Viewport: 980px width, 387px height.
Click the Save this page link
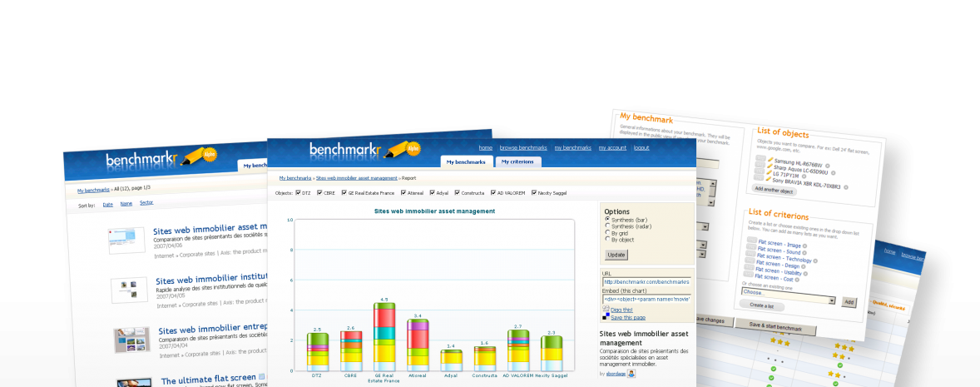click(x=628, y=317)
